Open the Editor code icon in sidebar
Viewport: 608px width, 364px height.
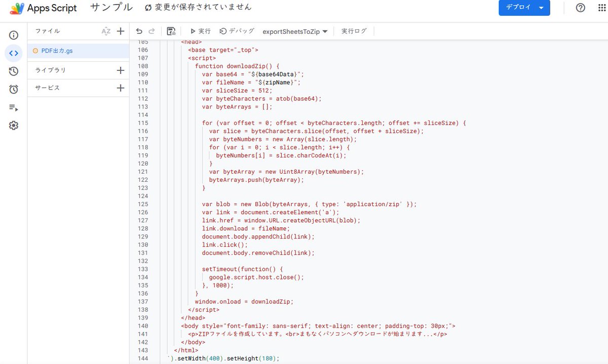(x=14, y=53)
